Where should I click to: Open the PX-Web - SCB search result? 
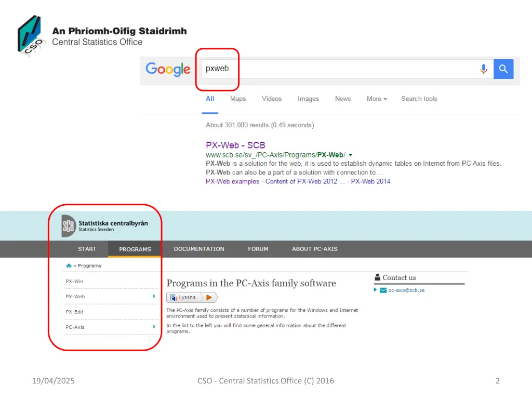pyautogui.click(x=235, y=145)
